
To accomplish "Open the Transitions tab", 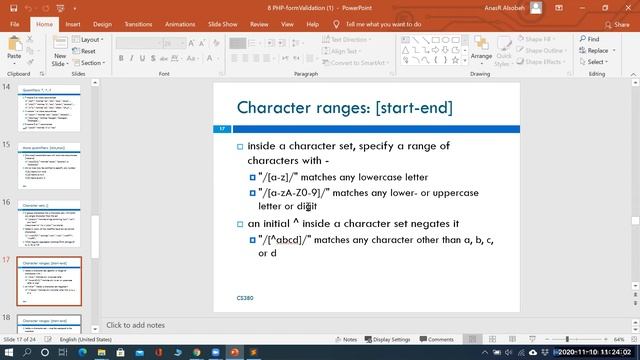I will click(138, 24).
